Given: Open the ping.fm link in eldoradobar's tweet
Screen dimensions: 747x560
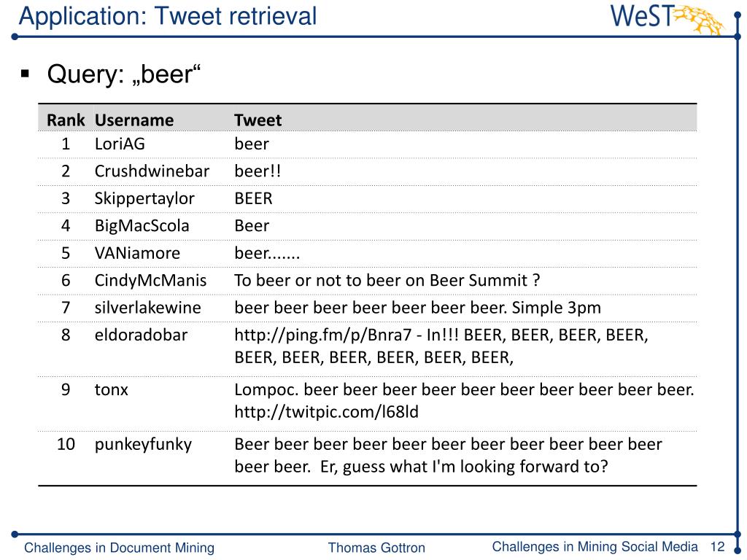Looking at the screenshot, I should pos(322,335).
